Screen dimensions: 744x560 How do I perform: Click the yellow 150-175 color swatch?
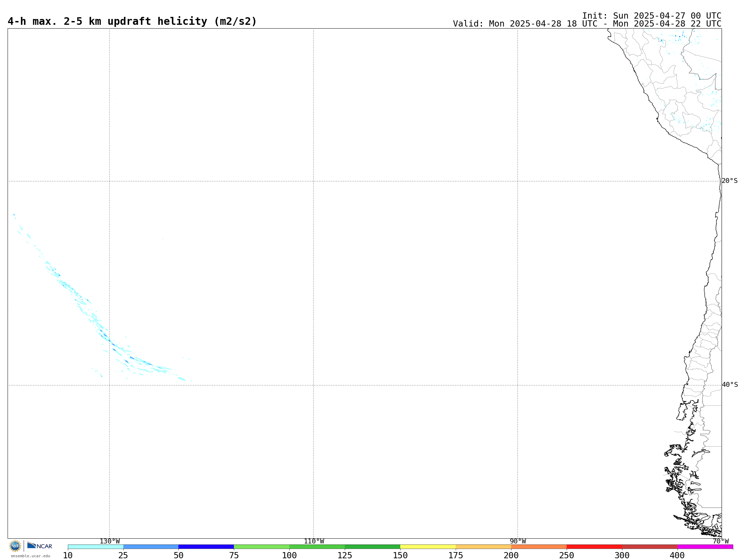(428, 547)
